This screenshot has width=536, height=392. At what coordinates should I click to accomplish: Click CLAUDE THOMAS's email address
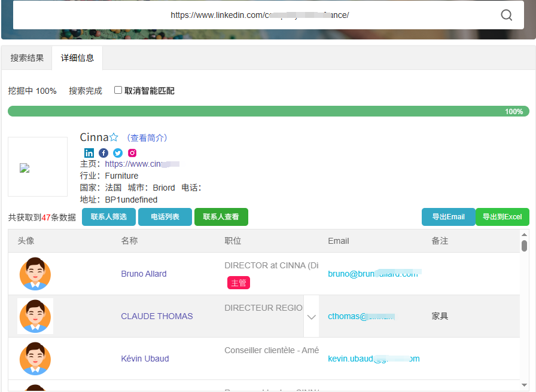pyautogui.click(x=361, y=316)
